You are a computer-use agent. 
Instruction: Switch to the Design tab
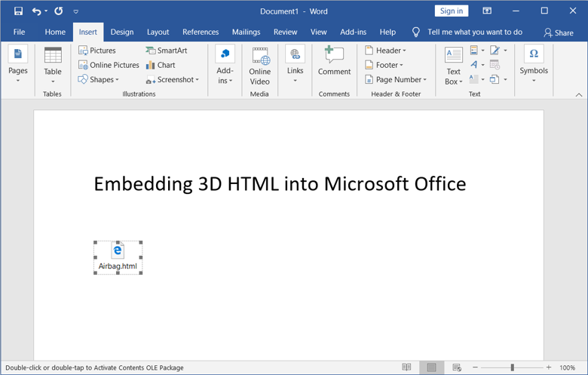122,32
